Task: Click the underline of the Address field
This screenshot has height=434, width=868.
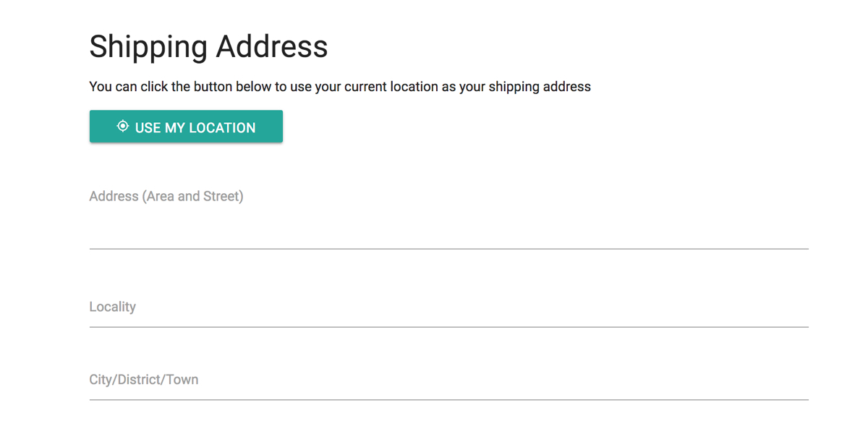Action: pyautogui.click(x=448, y=249)
